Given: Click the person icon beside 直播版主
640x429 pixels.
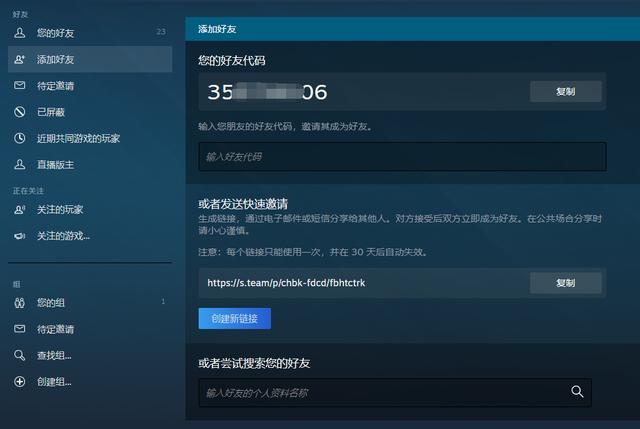Looking at the screenshot, I should (20, 164).
